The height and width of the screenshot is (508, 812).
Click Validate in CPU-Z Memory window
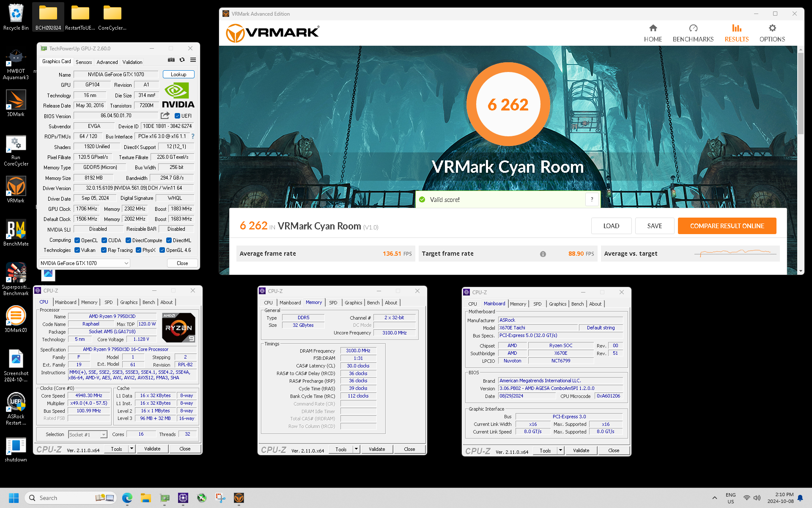(x=377, y=449)
